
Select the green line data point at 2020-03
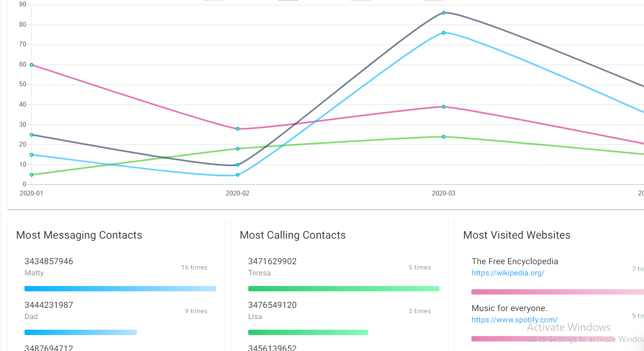click(x=443, y=137)
